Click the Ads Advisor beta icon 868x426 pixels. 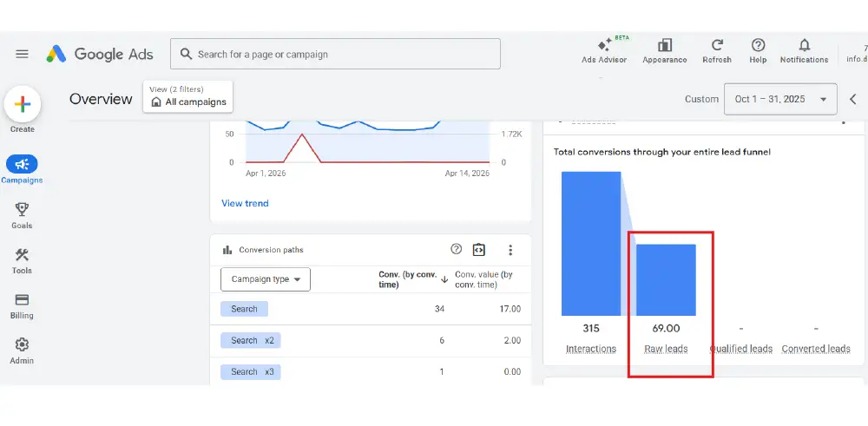(604, 45)
